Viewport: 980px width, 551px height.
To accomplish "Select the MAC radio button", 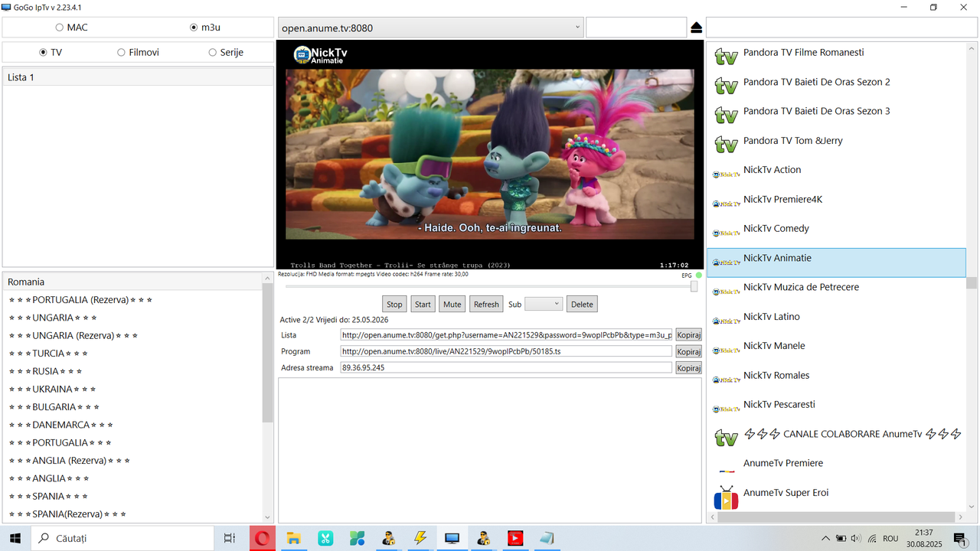I will click(x=60, y=28).
